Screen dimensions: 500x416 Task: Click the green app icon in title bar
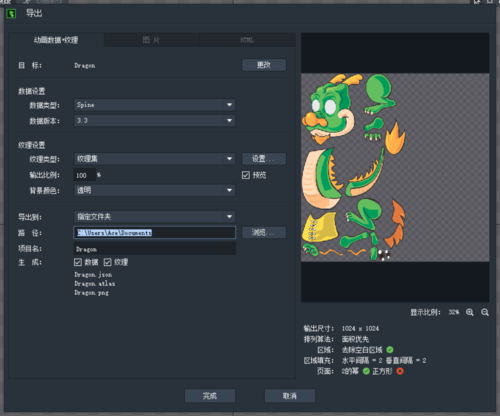point(11,14)
